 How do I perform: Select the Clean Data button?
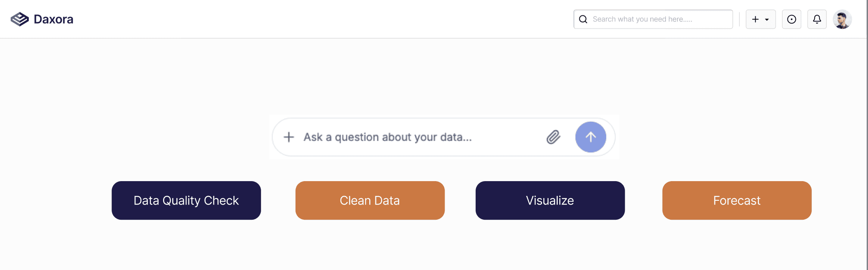(x=370, y=200)
